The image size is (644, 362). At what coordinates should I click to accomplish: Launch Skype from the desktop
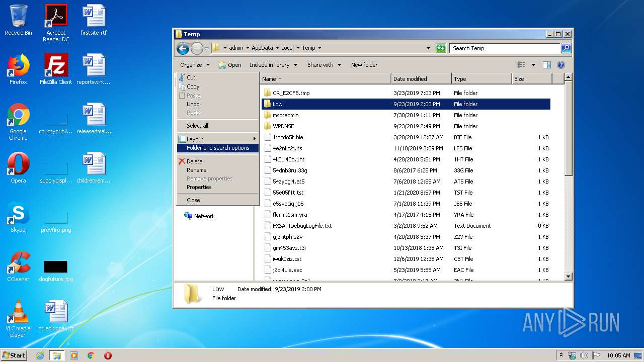[x=18, y=217]
